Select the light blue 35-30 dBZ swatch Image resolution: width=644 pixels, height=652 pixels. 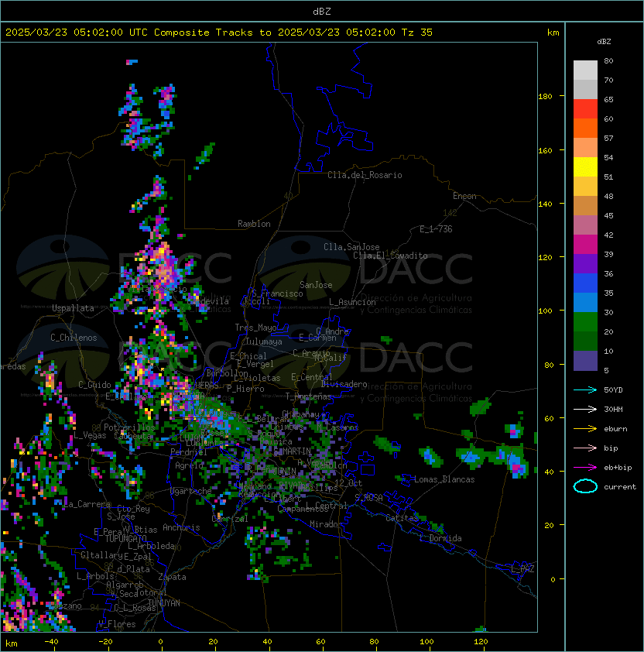point(585,302)
